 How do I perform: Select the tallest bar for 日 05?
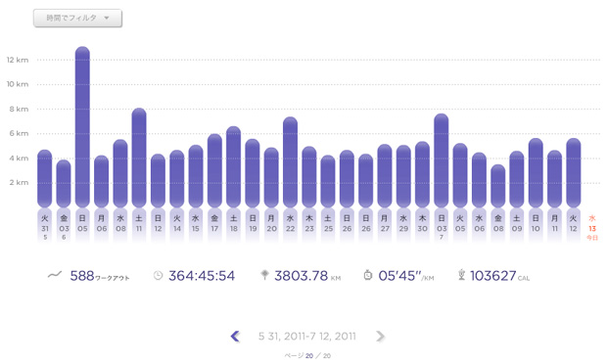[x=82, y=127]
